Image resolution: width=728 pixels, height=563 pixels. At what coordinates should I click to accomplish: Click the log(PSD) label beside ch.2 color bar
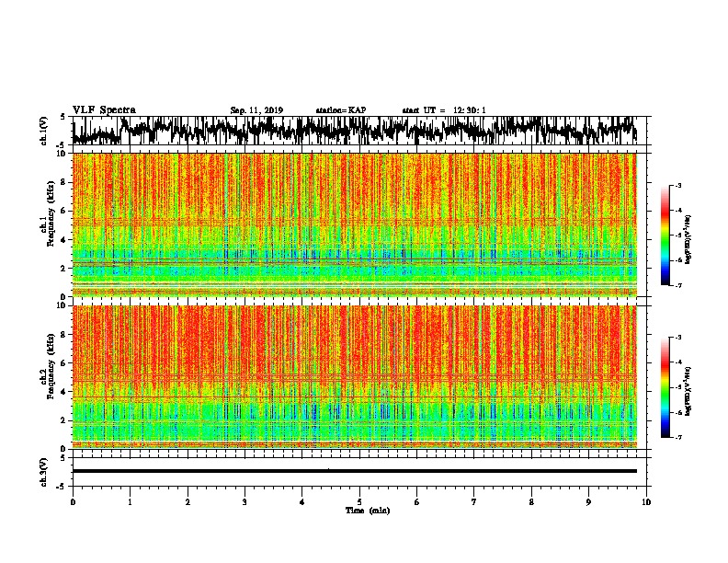click(688, 391)
